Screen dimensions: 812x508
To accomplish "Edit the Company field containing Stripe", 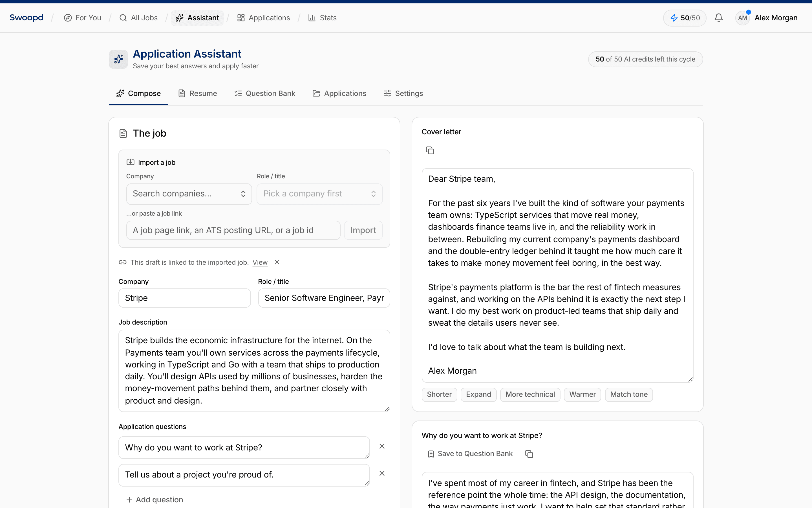I will tap(185, 298).
